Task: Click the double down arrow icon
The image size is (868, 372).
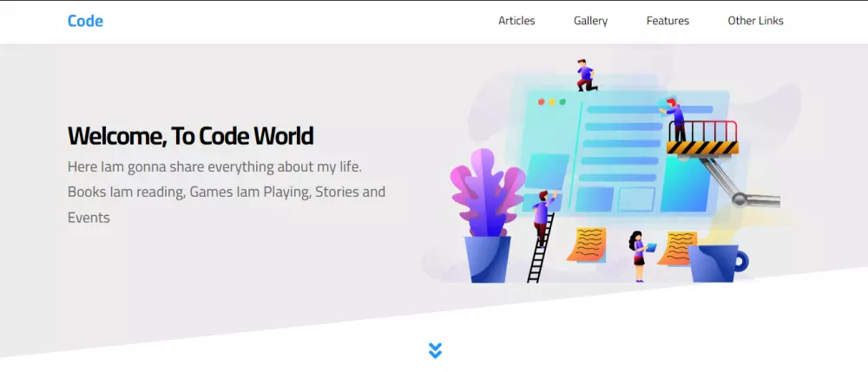Action: (x=435, y=350)
